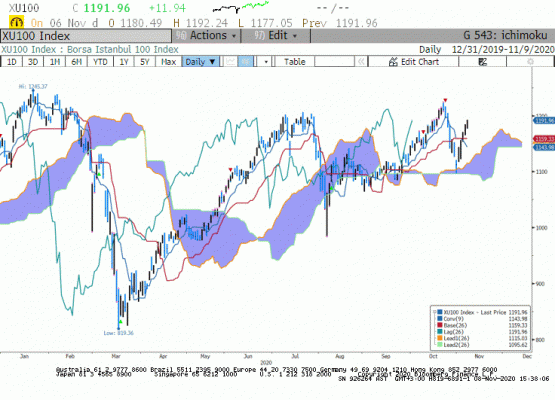This screenshot has width=555, height=400.
Task: Click the red sell signal marker in October
Action: [x=445, y=101]
